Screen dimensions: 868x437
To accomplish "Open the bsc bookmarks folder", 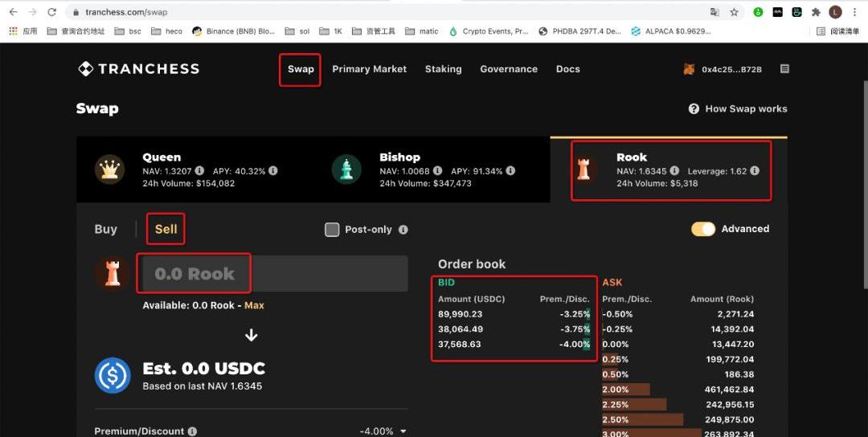I will pyautogui.click(x=128, y=31).
